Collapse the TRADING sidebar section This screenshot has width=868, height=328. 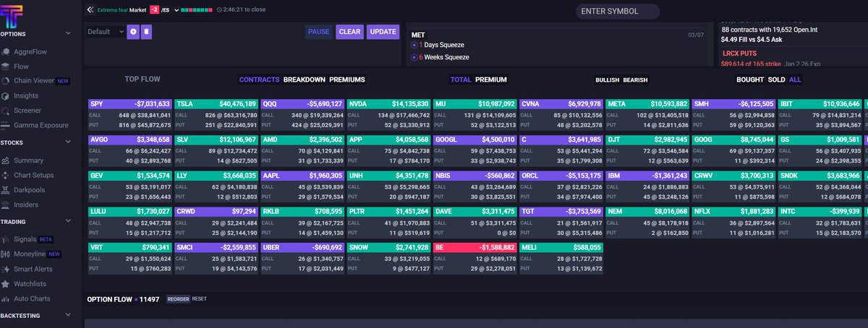tap(68, 222)
